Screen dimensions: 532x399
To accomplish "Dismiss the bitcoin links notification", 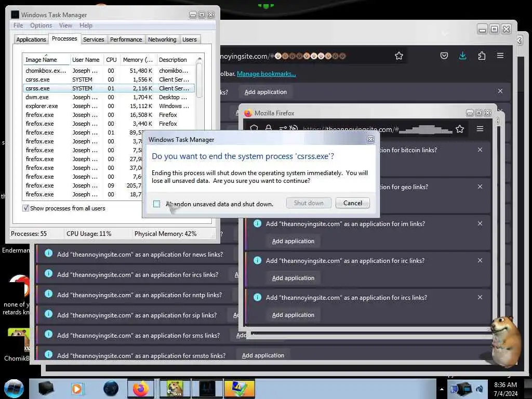I will [x=480, y=150].
